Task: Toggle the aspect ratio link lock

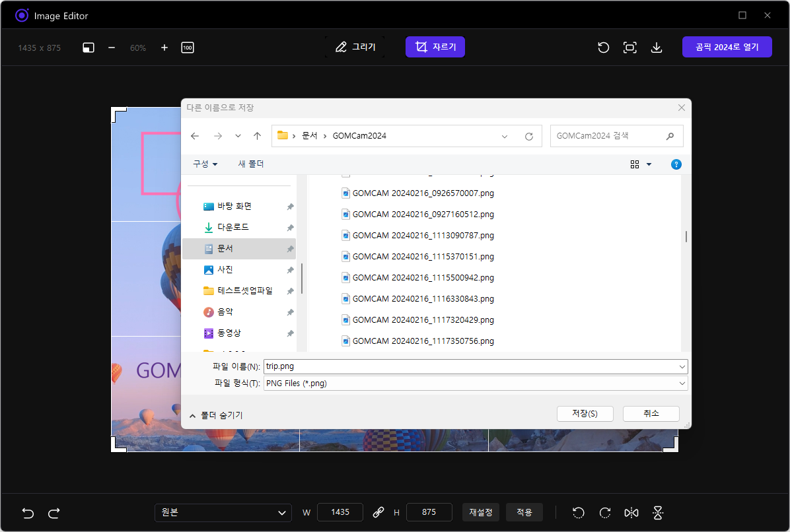Action: coord(378,512)
